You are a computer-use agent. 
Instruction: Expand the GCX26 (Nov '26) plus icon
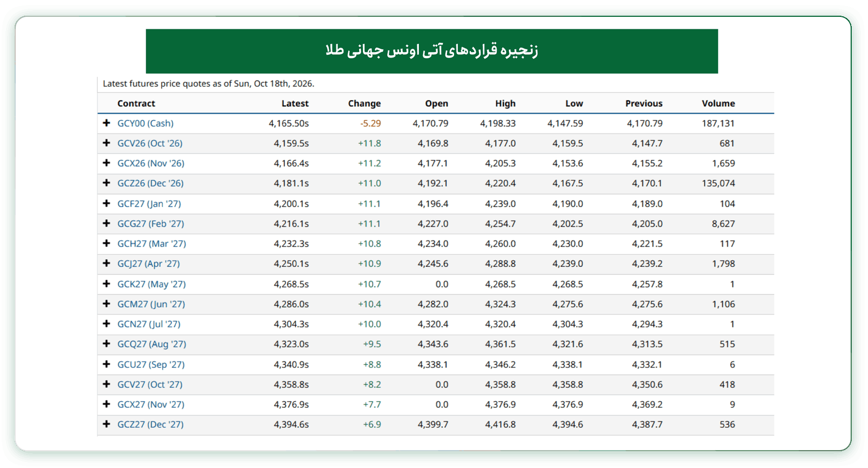pyautogui.click(x=106, y=163)
